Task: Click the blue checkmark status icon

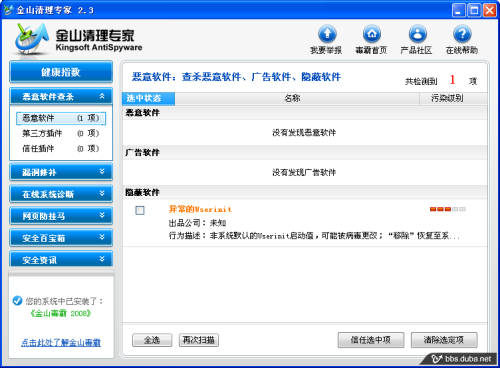Action: click(17, 301)
